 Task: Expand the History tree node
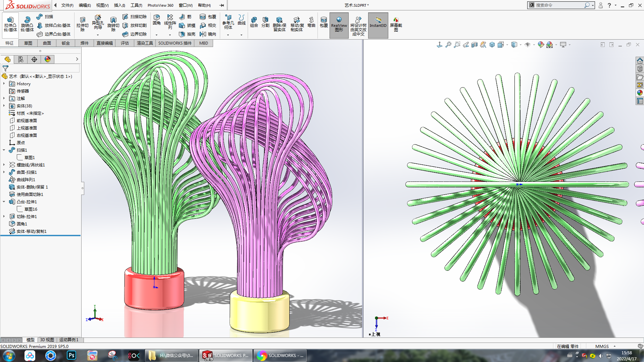coord(4,84)
